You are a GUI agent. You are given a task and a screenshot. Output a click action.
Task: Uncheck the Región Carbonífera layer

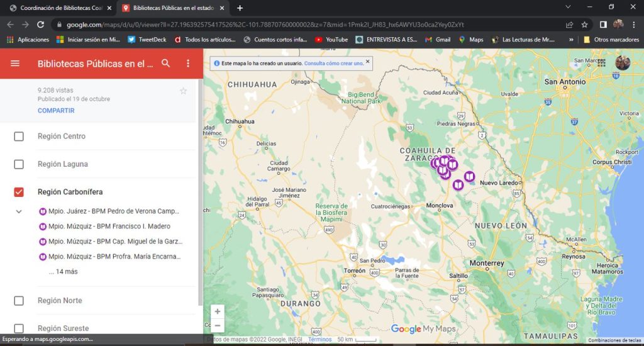coord(19,192)
